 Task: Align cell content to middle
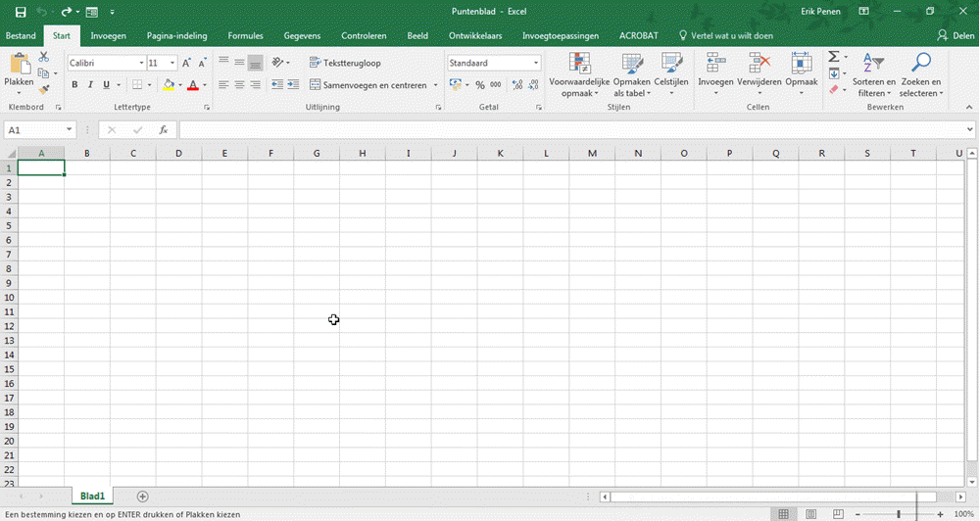point(239,63)
